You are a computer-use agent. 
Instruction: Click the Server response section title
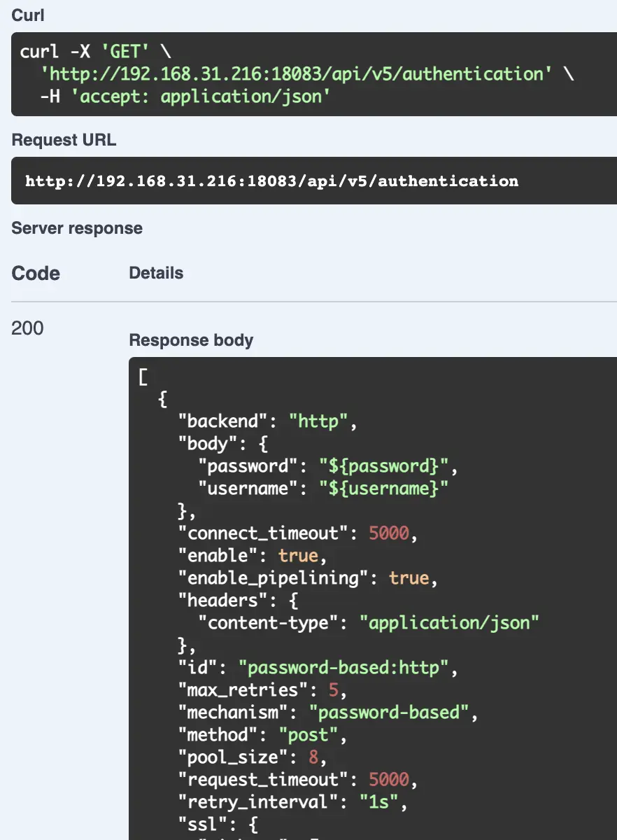click(x=76, y=227)
